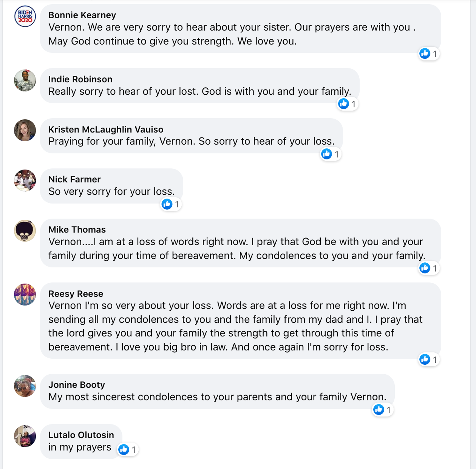The image size is (476, 469).
Task: Open Mike Thomas's profile picture
Action: pyautogui.click(x=25, y=231)
